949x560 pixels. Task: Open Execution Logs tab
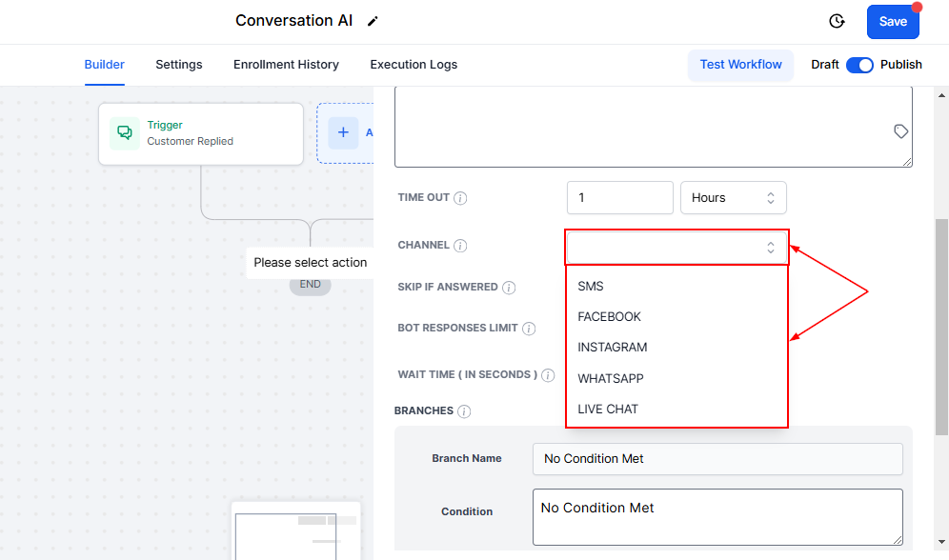(x=414, y=65)
